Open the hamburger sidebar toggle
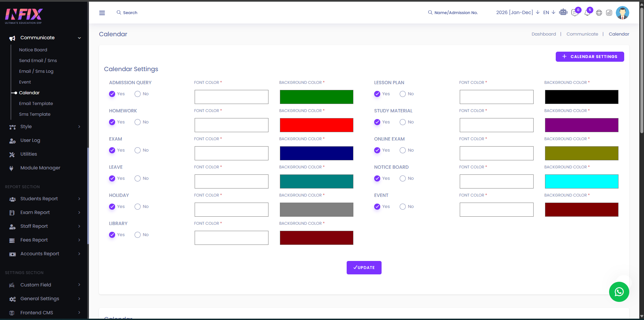644x320 pixels. tap(102, 13)
